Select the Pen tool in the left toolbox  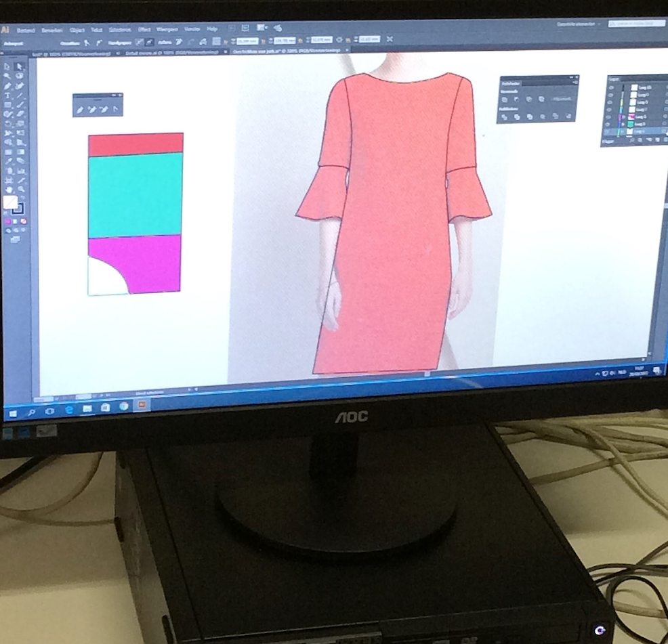tap(7, 85)
